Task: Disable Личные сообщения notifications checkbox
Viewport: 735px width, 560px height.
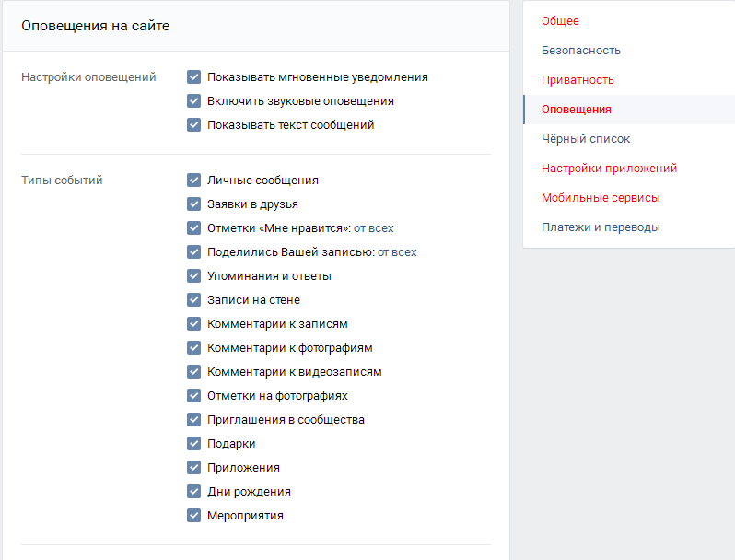Action: [193, 180]
